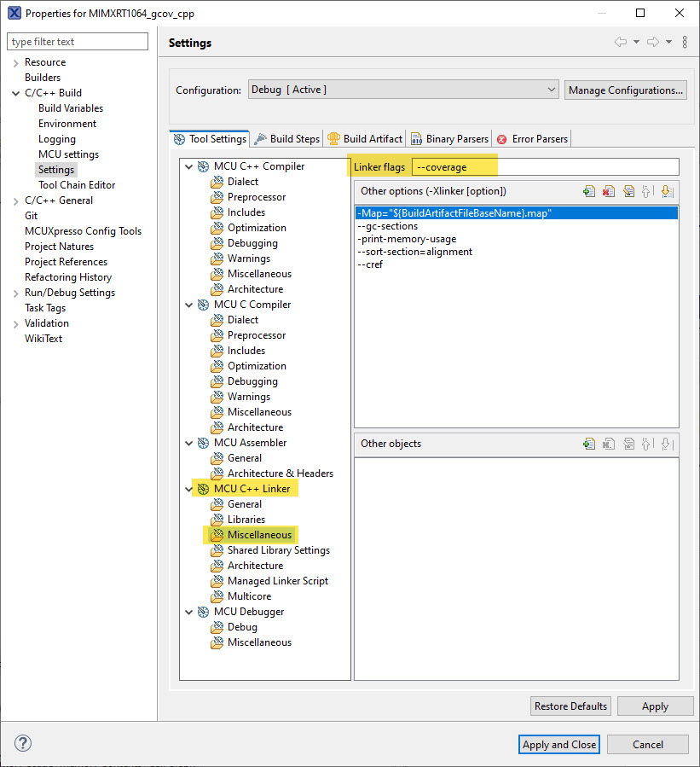
Task: Collapse the C/C++ Build section
Action: click(15, 93)
